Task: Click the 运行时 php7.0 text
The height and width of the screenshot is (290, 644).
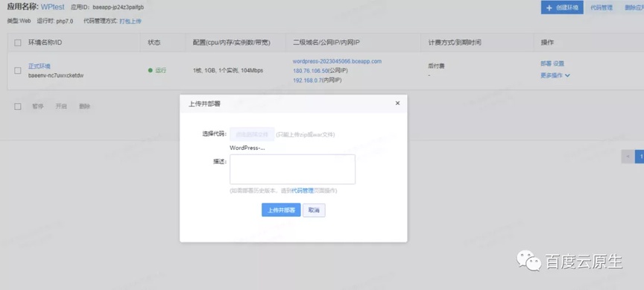Action: point(55,21)
